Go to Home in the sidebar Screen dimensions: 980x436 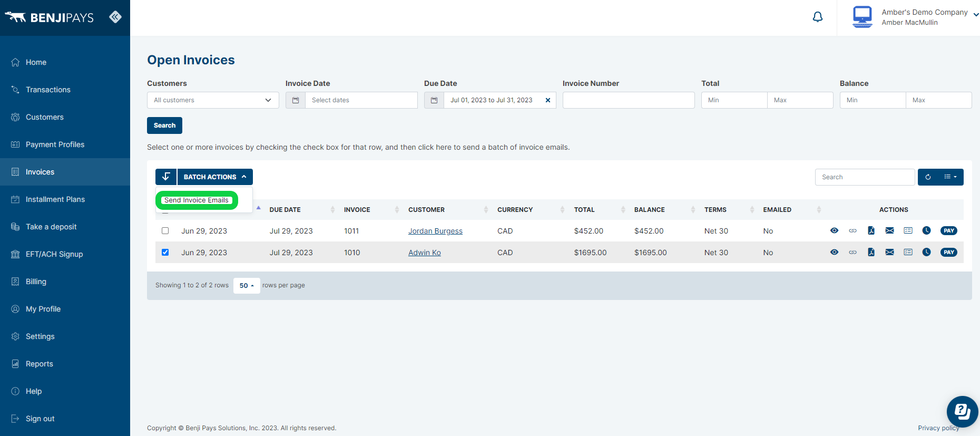(x=65, y=62)
